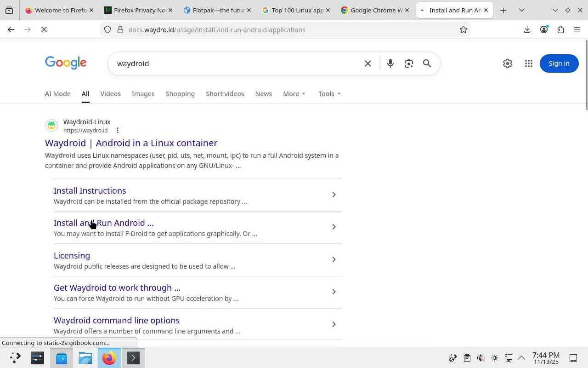Viewport: 588px width, 368px height.
Task: Select the Videos search tab
Action: click(110, 94)
